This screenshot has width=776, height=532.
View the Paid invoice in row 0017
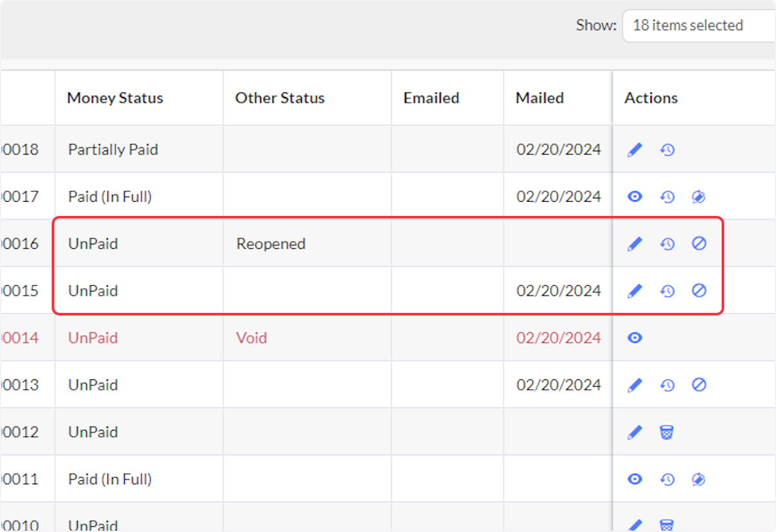click(635, 197)
